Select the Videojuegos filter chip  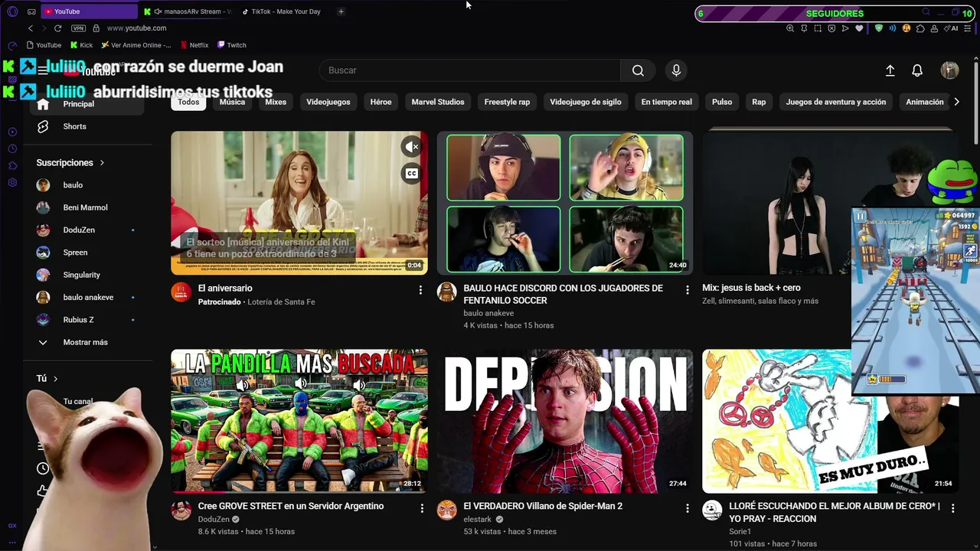(x=328, y=102)
